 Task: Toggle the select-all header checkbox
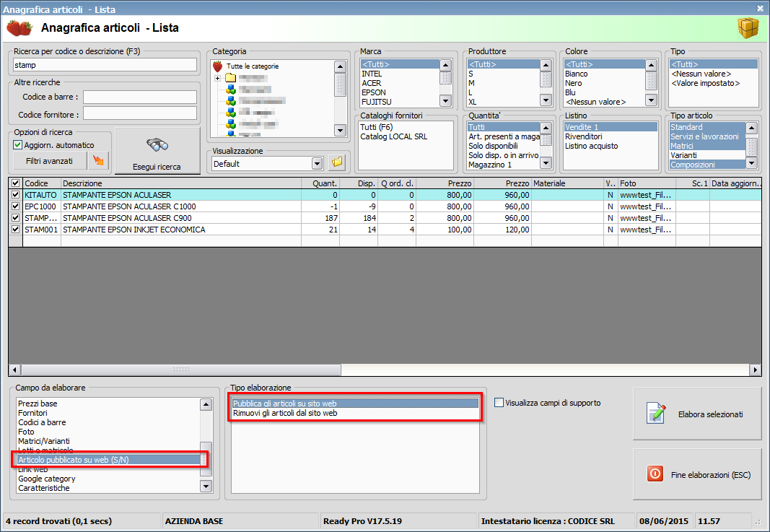(x=15, y=183)
